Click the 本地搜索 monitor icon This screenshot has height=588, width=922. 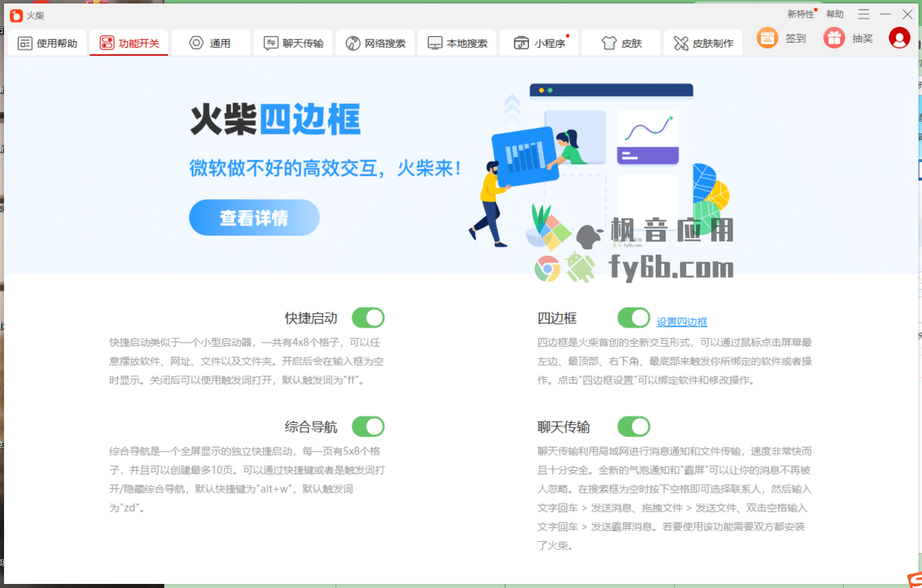pos(435,43)
